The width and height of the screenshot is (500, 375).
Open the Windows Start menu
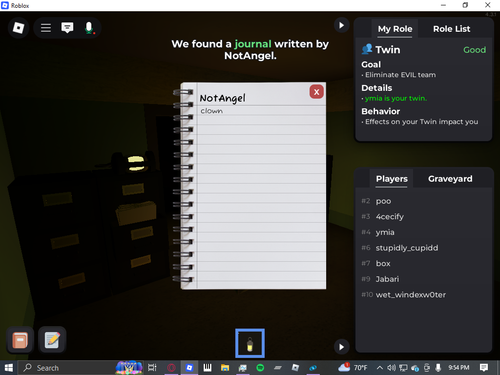[x=8, y=368]
